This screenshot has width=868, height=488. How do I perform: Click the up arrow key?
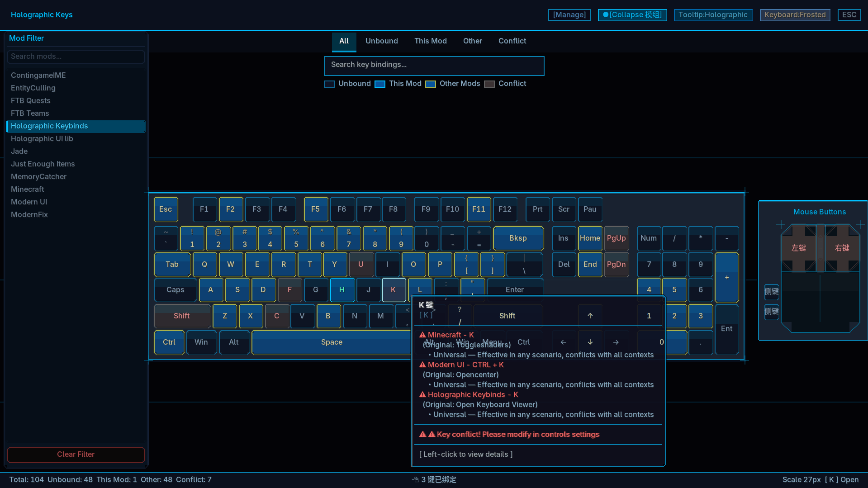[x=590, y=316]
